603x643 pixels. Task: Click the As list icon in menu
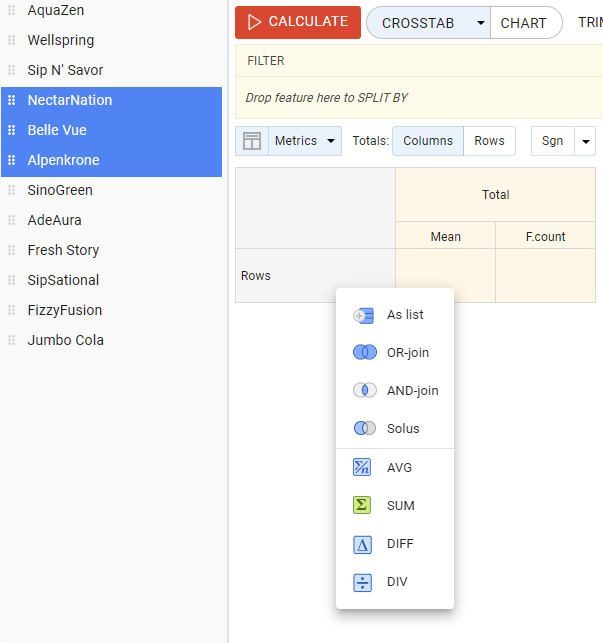(x=364, y=315)
